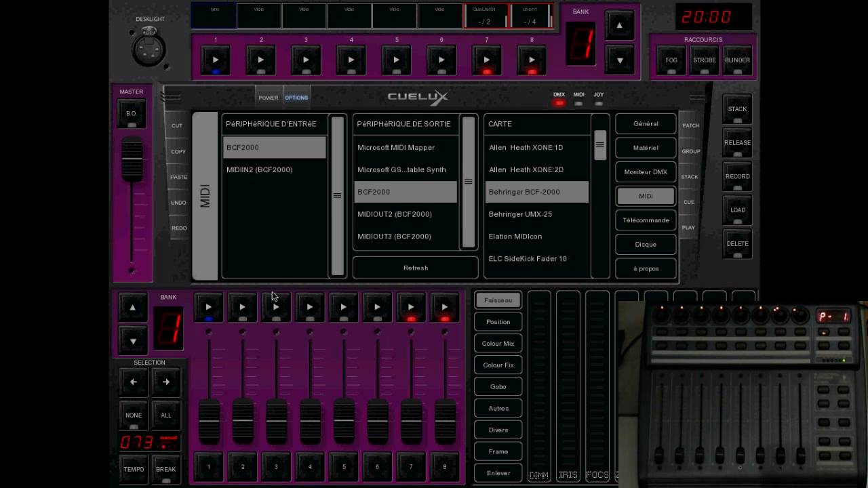Click the RECORD button

737,176
